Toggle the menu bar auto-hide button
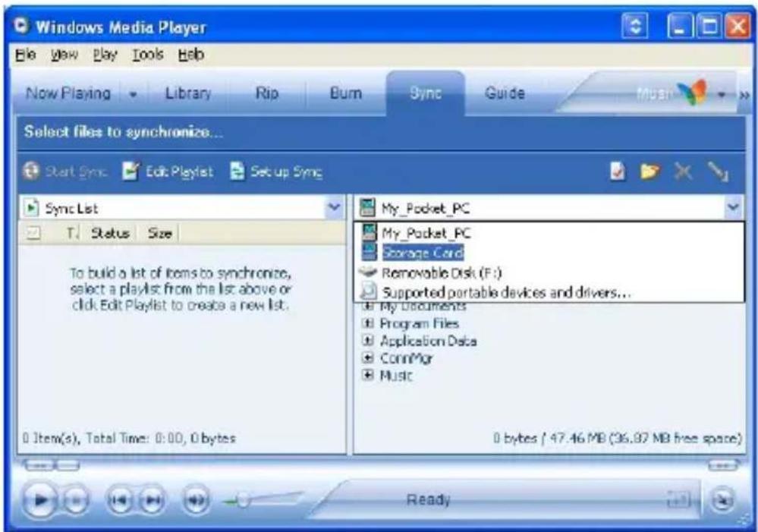This screenshot has height=532, width=758. click(634, 26)
